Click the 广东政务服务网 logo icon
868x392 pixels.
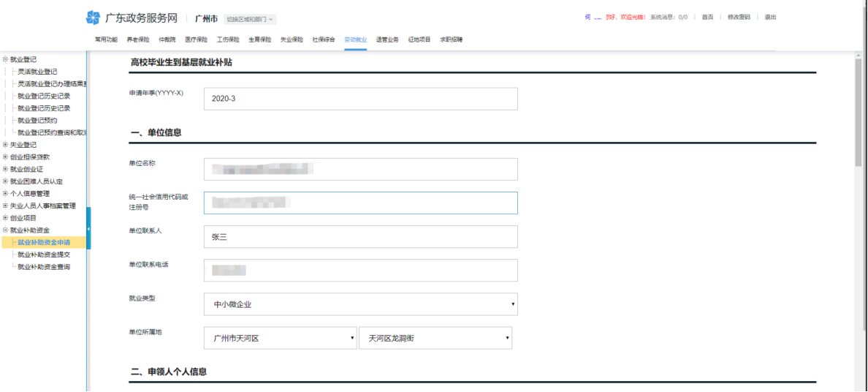click(x=93, y=18)
